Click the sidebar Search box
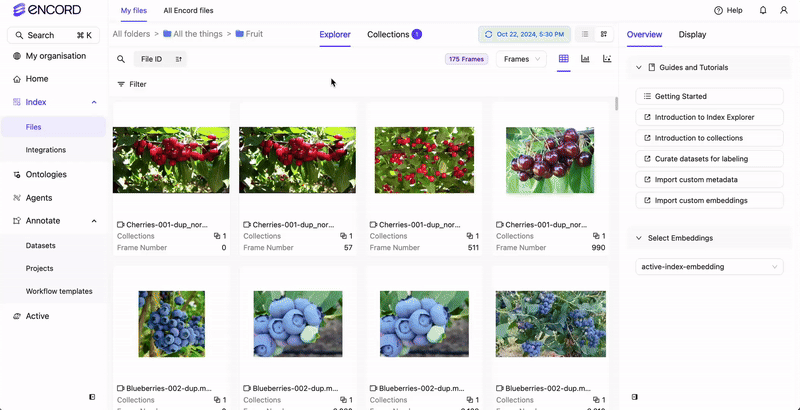This screenshot has height=410, width=800. click(54, 35)
